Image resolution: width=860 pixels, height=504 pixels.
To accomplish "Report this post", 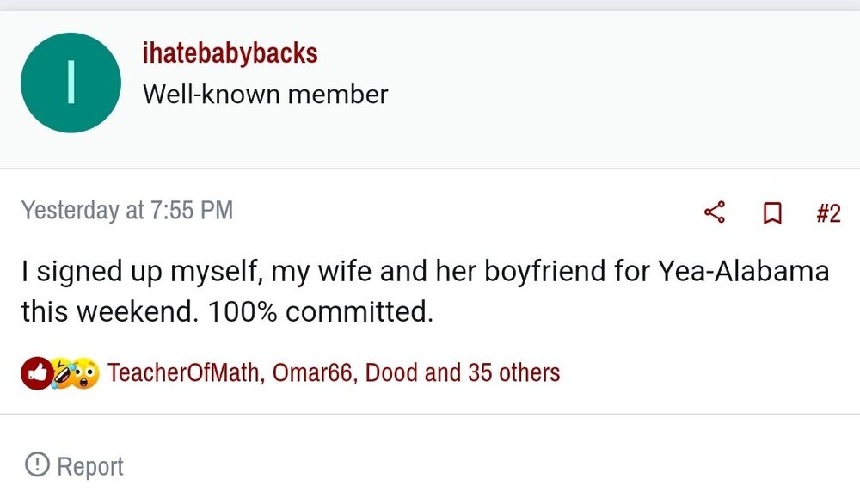I will click(91, 465).
